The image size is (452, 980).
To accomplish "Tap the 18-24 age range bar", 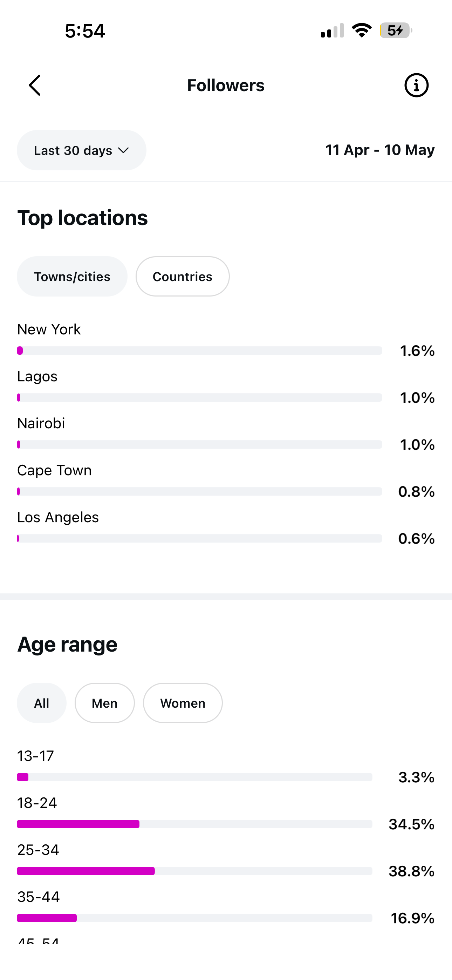I will (x=194, y=824).
